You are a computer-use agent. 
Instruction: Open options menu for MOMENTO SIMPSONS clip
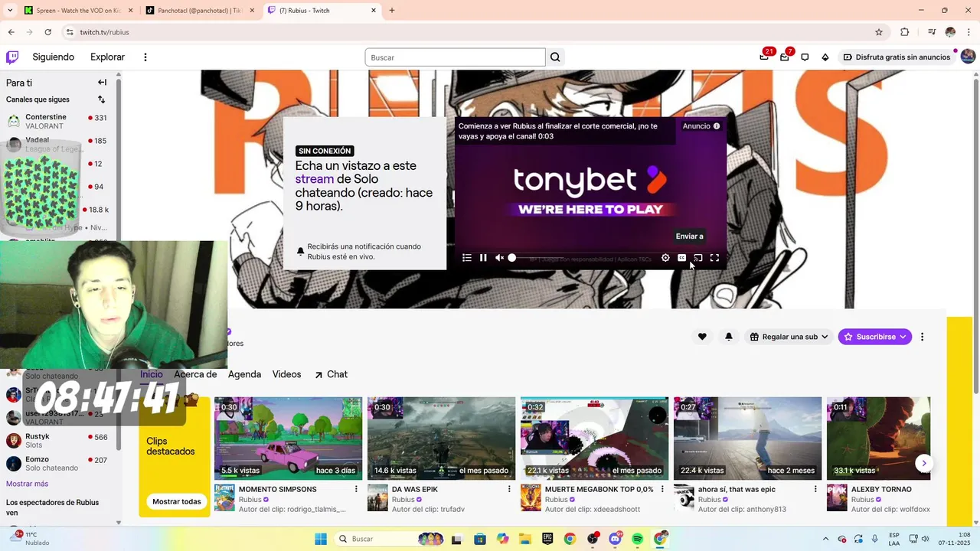click(x=356, y=489)
